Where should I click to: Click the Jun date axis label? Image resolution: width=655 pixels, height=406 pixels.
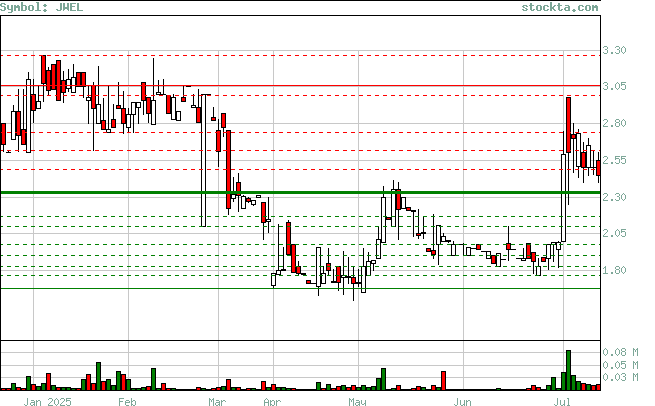(x=462, y=402)
